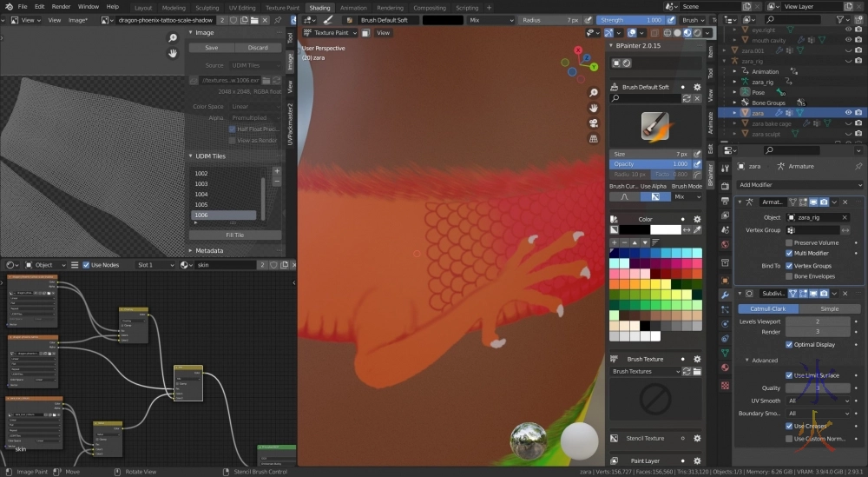Click the camera view icon in viewport
The width and height of the screenshot is (868, 477).
tap(594, 123)
